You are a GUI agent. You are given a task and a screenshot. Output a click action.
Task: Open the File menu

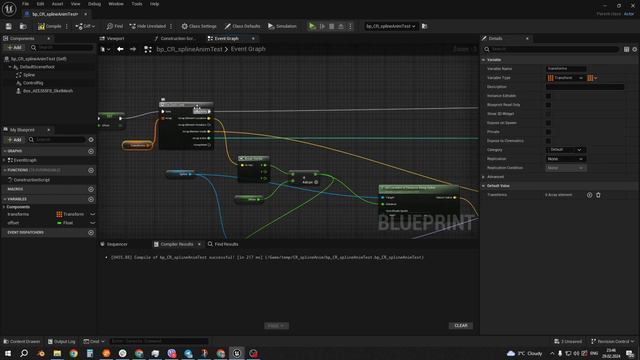(25, 4)
